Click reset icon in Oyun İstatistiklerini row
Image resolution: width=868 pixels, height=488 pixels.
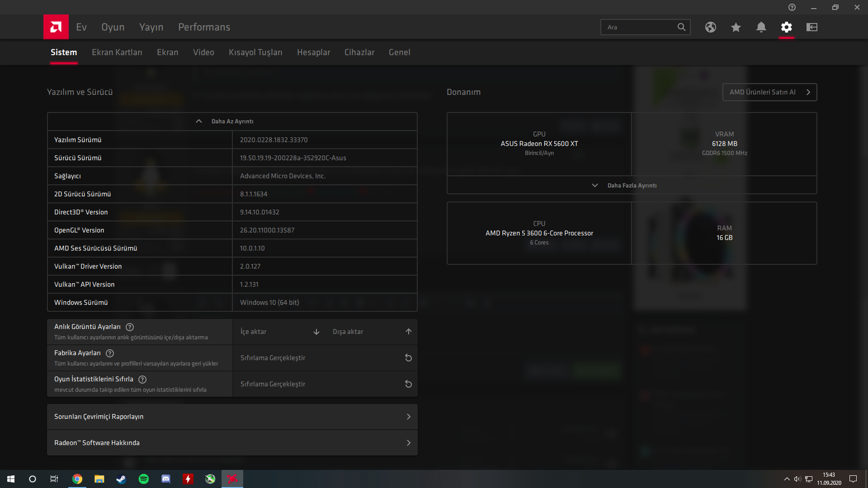tap(408, 384)
